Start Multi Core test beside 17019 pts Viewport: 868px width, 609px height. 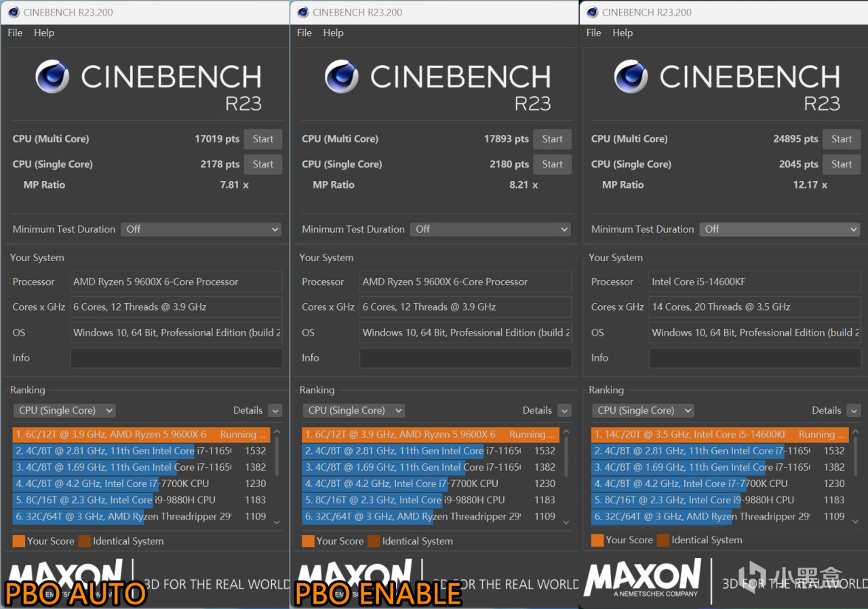(x=263, y=139)
